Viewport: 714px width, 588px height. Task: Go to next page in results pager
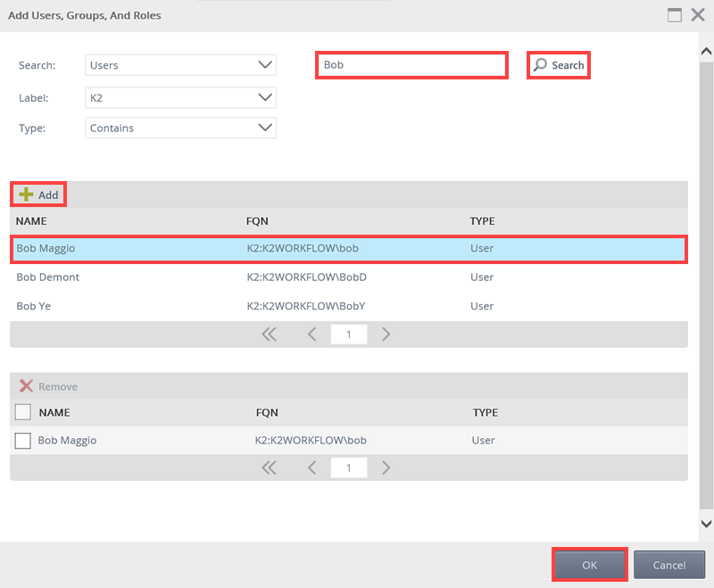[386, 335]
